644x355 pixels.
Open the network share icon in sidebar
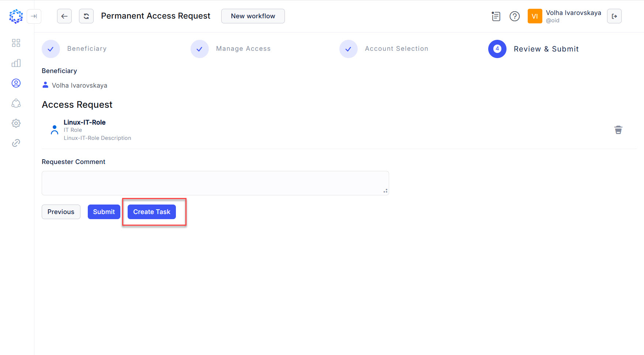coord(16,103)
